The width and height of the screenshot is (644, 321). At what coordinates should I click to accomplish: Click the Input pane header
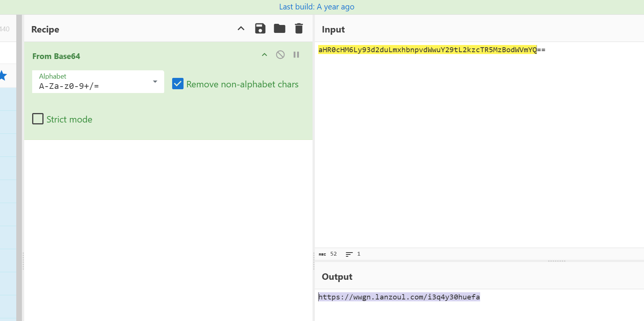pos(333,29)
